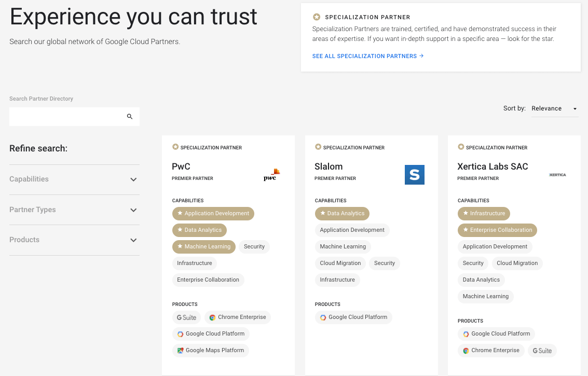Select Slalom's starred Data Analytics chip
This screenshot has width=588, height=376.
click(x=342, y=214)
